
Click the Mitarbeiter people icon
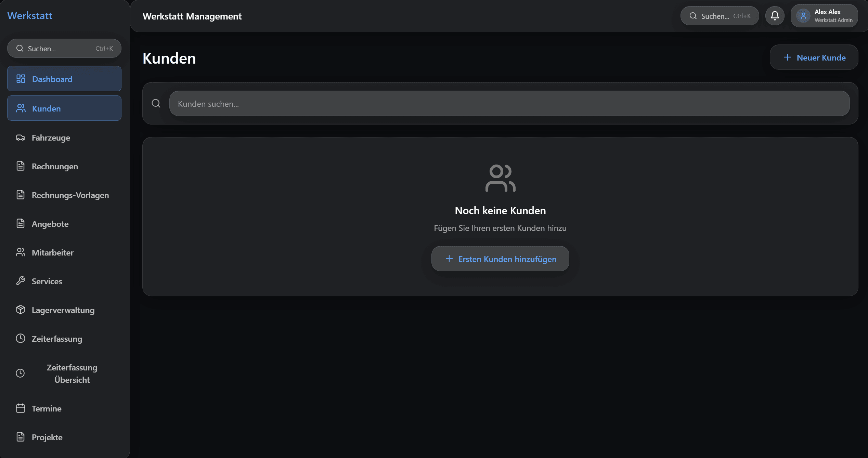(21, 252)
